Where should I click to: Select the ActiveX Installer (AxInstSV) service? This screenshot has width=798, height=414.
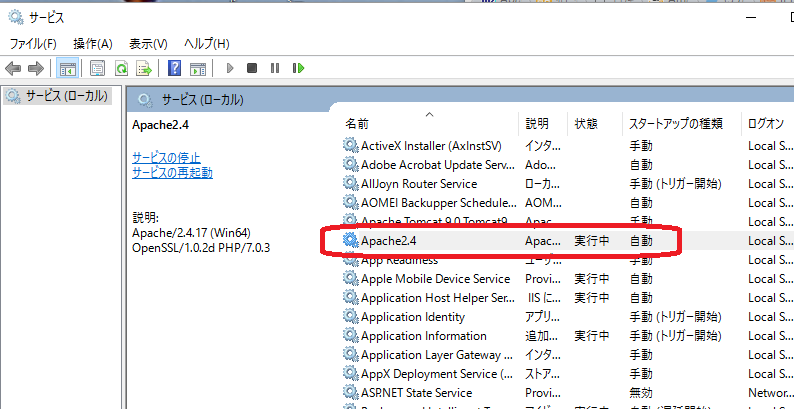[x=568, y=146]
